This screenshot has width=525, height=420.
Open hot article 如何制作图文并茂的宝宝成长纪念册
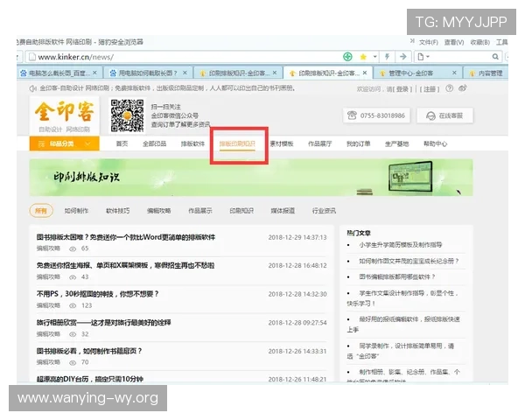[x=409, y=261]
